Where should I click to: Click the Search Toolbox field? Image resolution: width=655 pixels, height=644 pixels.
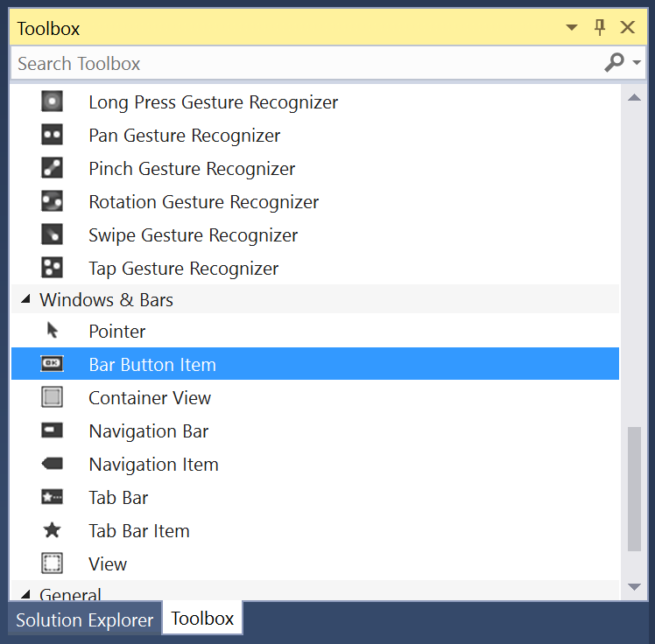[307, 64]
